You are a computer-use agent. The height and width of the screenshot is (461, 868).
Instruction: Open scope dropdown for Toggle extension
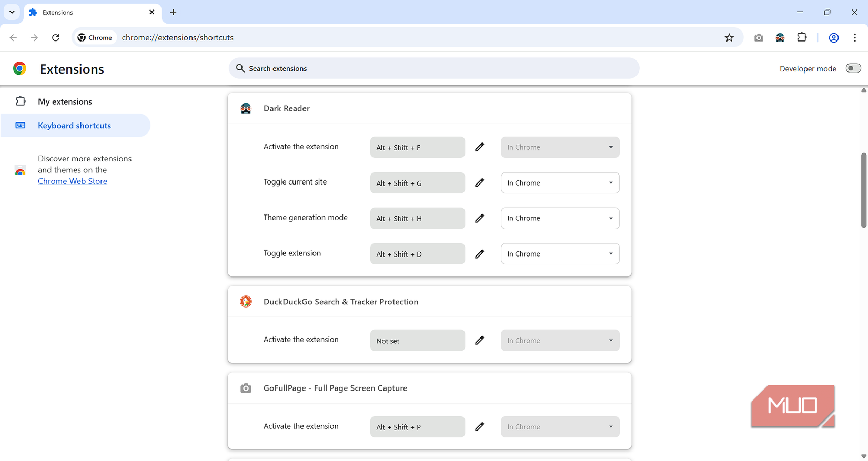point(560,254)
